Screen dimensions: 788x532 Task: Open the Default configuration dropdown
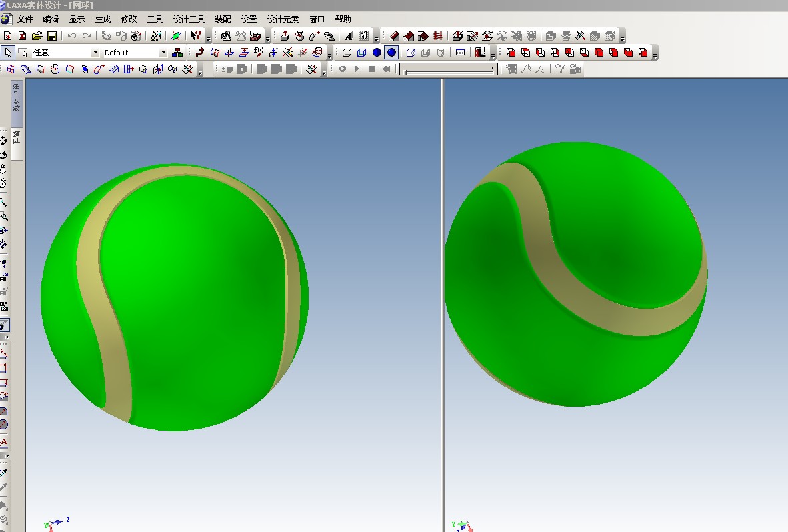163,52
